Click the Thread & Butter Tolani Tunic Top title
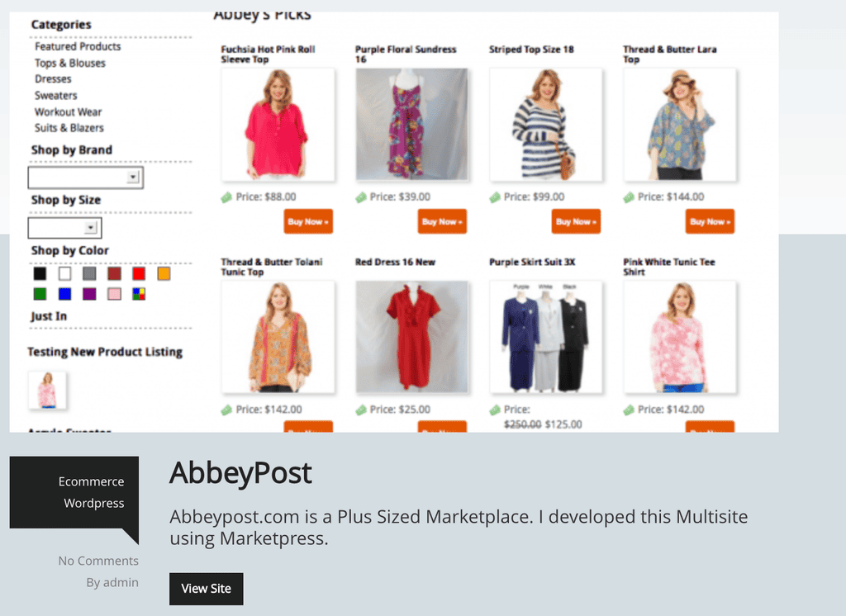 click(271, 267)
